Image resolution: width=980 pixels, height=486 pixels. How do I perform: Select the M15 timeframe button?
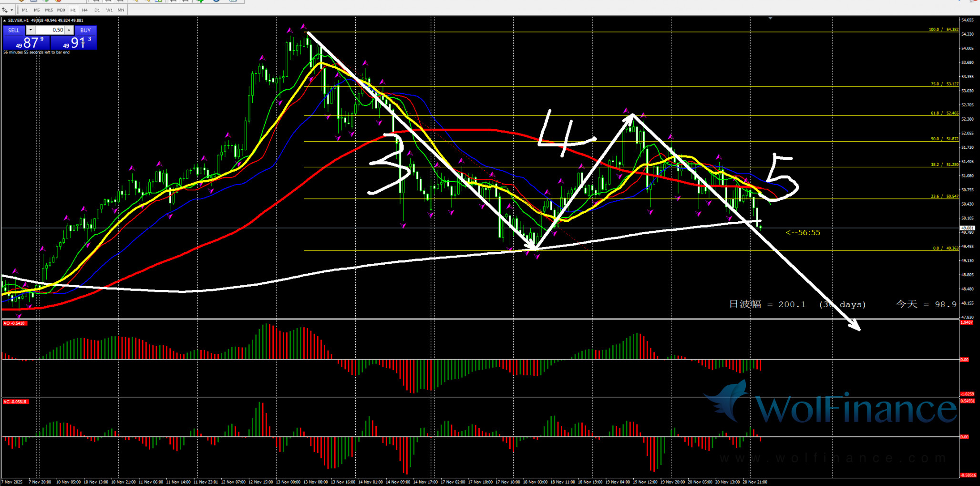pos(49,10)
